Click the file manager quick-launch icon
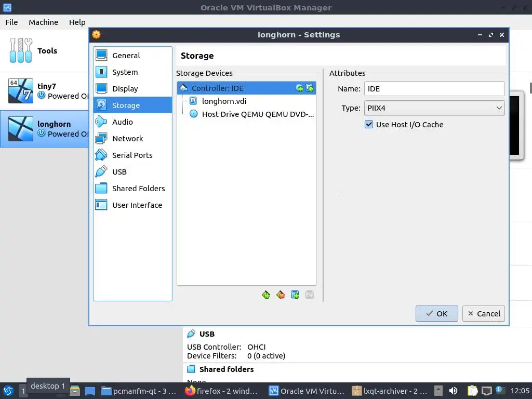Viewport: 532px width, 399px height. [x=75, y=391]
